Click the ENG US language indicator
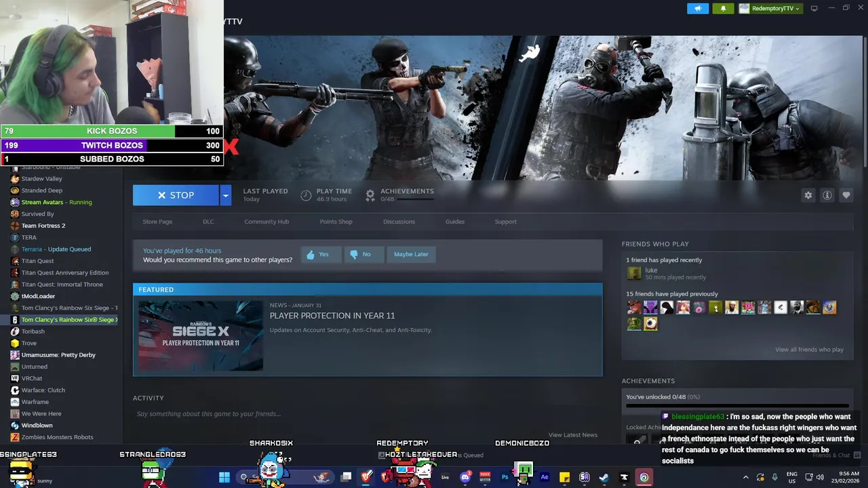Image resolution: width=868 pixels, height=488 pixels. coord(792,477)
